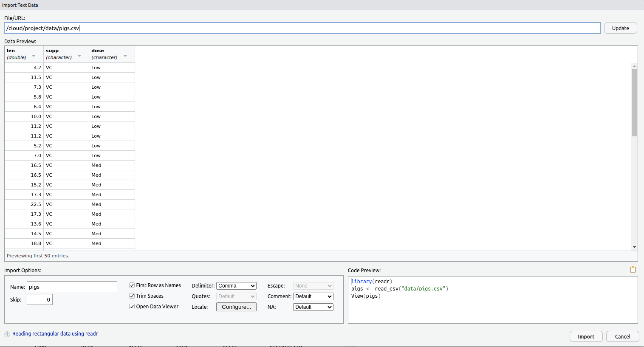The image size is (644, 347).
Task: Disable the Open Data Viewer checkbox
Action: [x=132, y=307]
